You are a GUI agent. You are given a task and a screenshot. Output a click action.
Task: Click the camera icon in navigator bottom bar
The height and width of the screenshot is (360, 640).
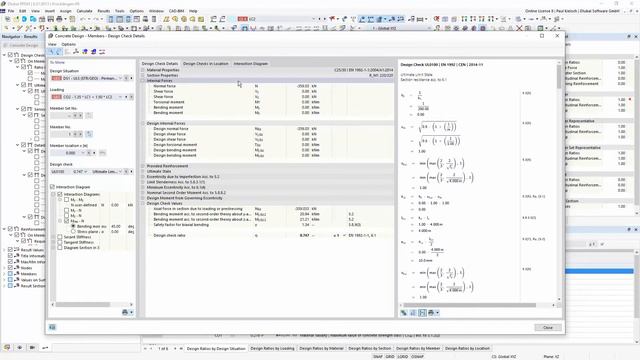pos(32,347)
